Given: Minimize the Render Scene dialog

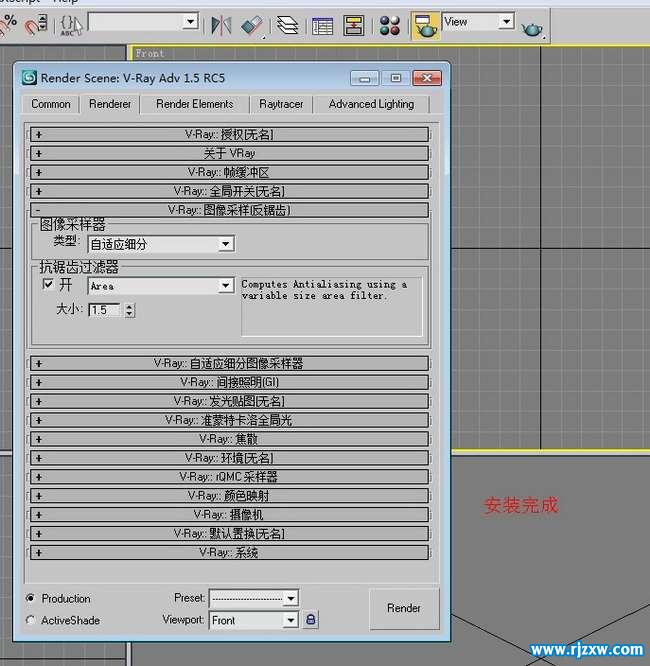Looking at the screenshot, I should pyautogui.click(x=365, y=78).
